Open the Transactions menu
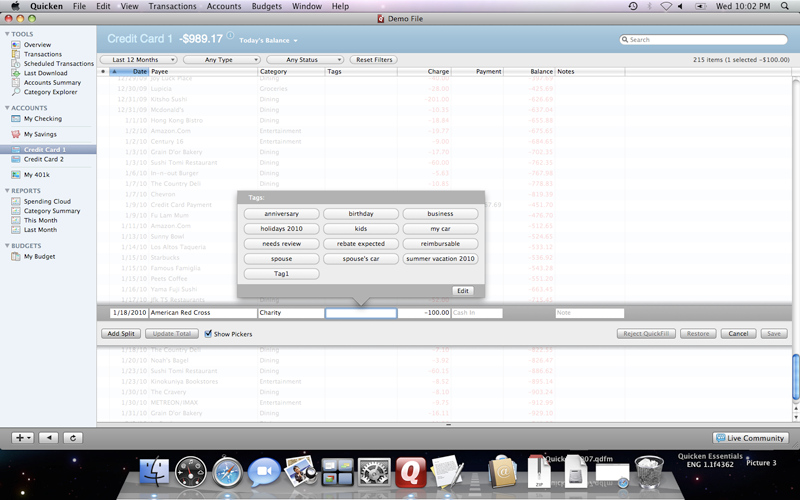This screenshot has width=800, height=500. pos(172,6)
